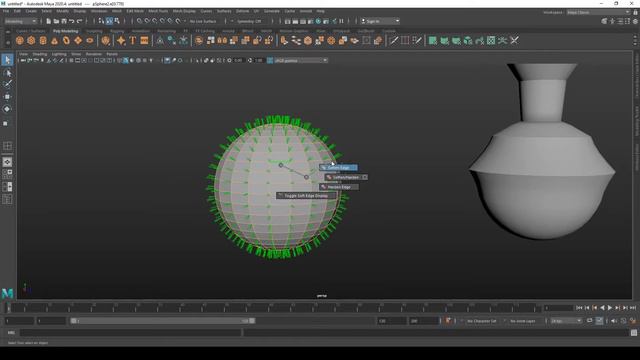The height and width of the screenshot is (360, 640).
Task: Open the Mesh Display menu
Action: (184, 11)
